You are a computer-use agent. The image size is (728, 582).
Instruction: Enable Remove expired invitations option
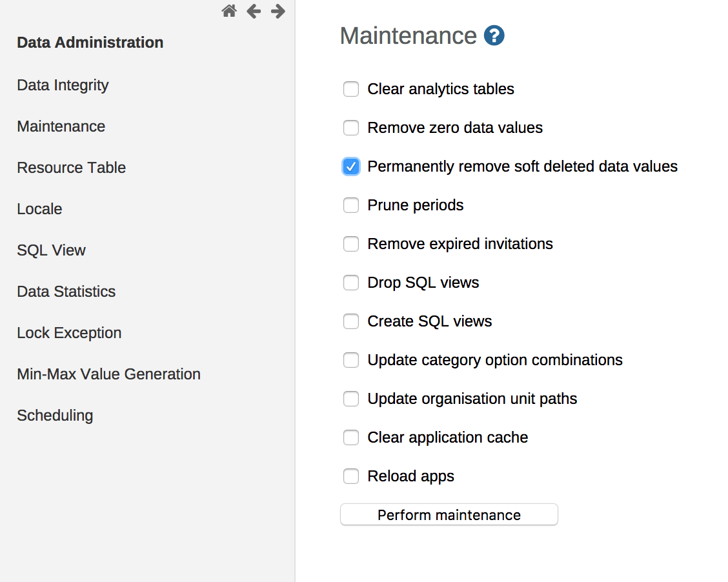(351, 244)
